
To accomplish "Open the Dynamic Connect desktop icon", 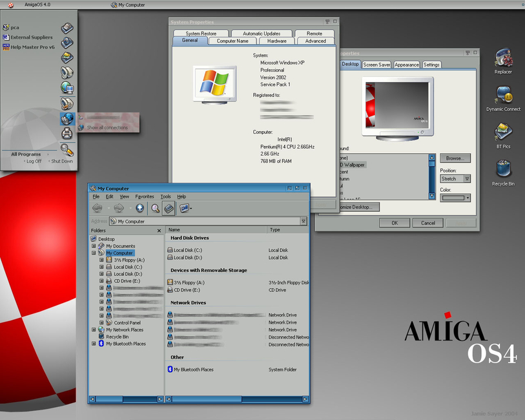I will 503,98.
